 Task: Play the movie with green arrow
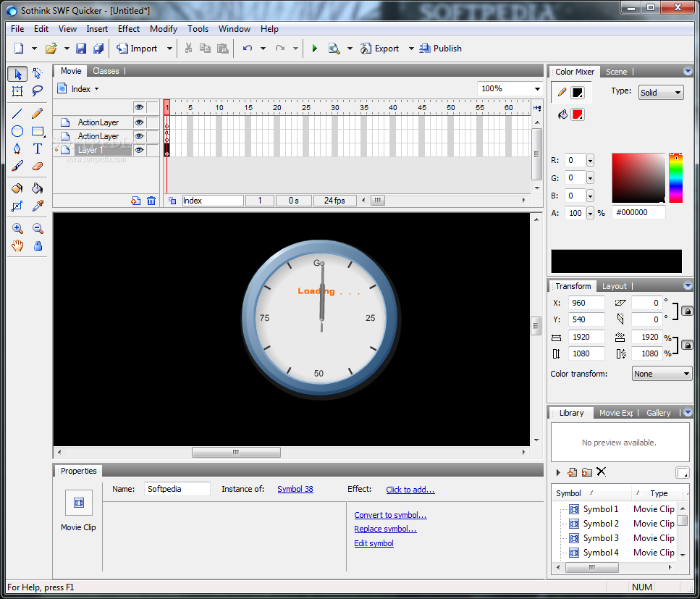tap(314, 49)
